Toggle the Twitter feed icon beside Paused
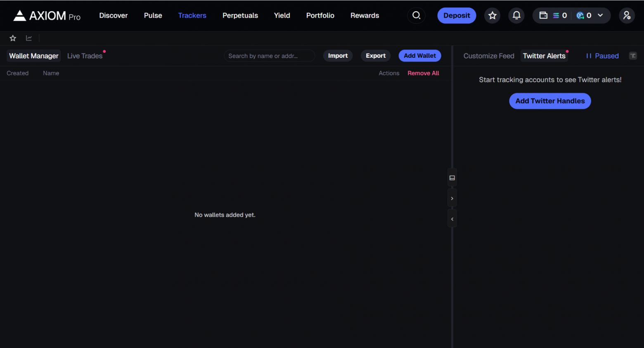The width and height of the screenshot is (644, 348). click(633, 55)
